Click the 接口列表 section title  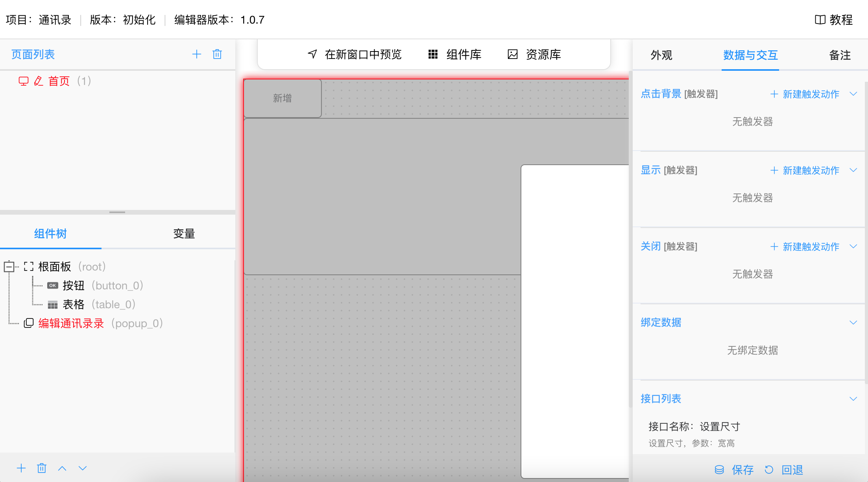[661, 399]
